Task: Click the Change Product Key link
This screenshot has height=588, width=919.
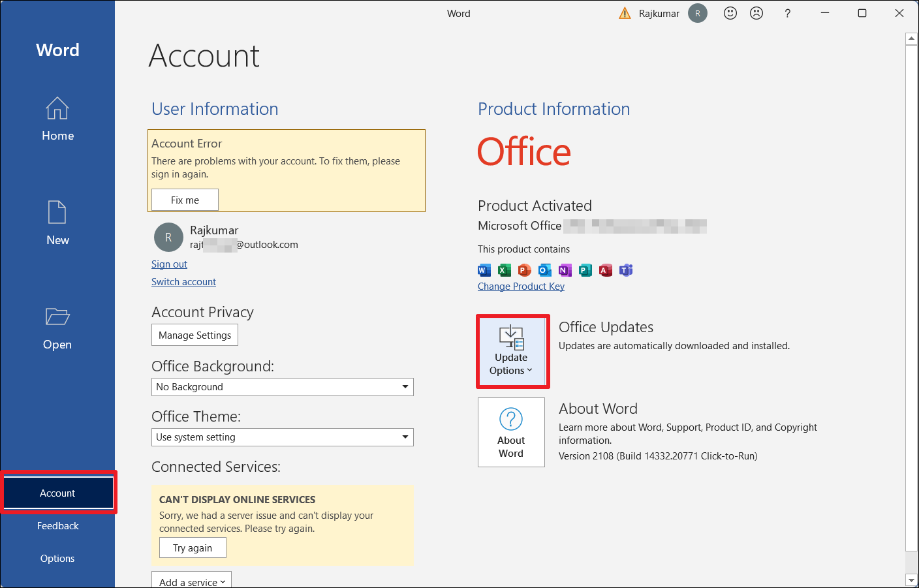Action: point(521,286)
